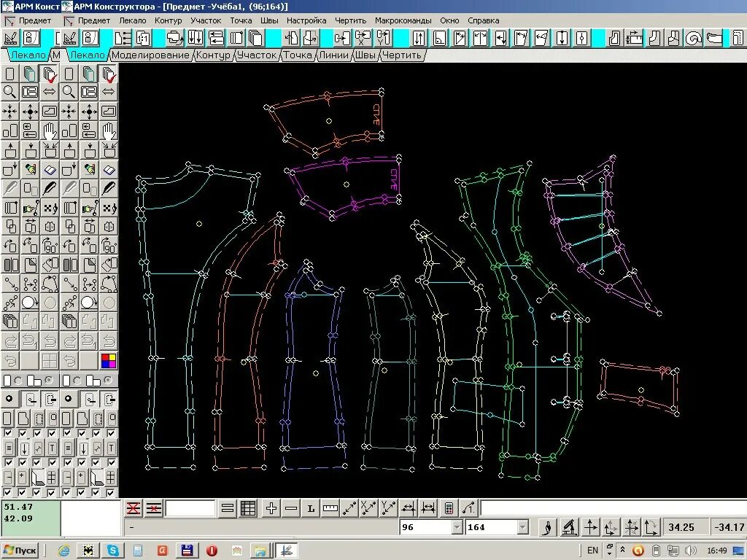
Task: Click the microscope-like icon in the status row
Action: [569, 527]
